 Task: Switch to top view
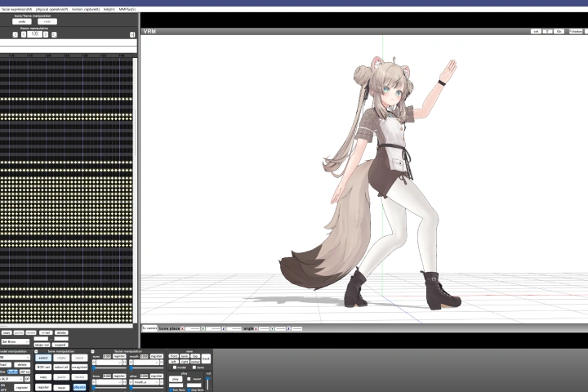[x=195, y=356]
